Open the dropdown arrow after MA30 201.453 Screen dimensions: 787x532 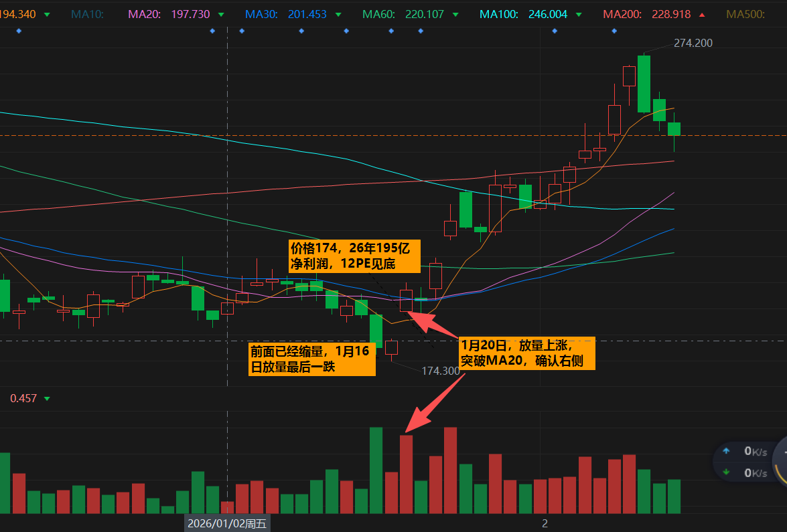coord(338,15)
